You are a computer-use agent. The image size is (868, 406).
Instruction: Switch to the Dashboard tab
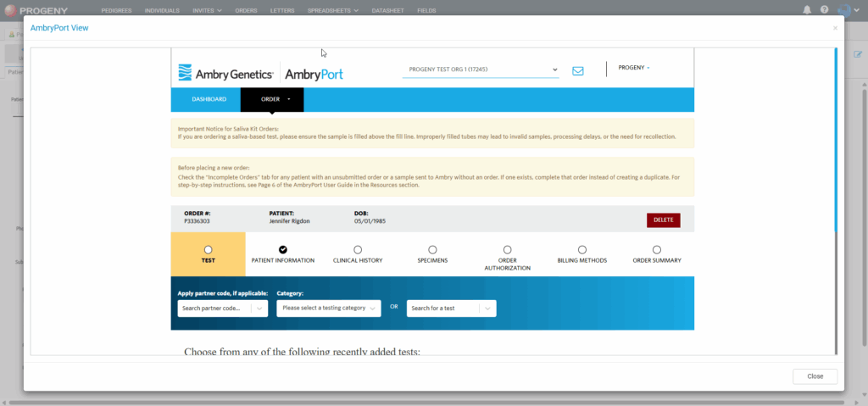[x=209, y=99]
